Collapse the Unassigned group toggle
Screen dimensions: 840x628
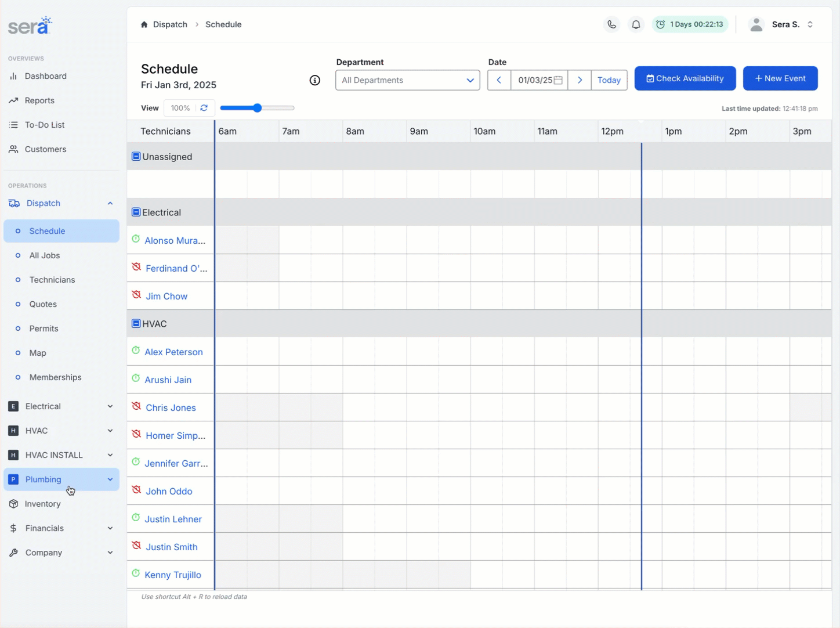point(136,156)
